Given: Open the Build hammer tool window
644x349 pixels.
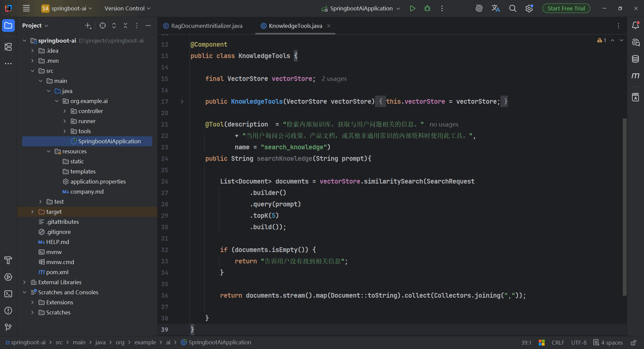Looking at the screenshot, I should 8,260.
